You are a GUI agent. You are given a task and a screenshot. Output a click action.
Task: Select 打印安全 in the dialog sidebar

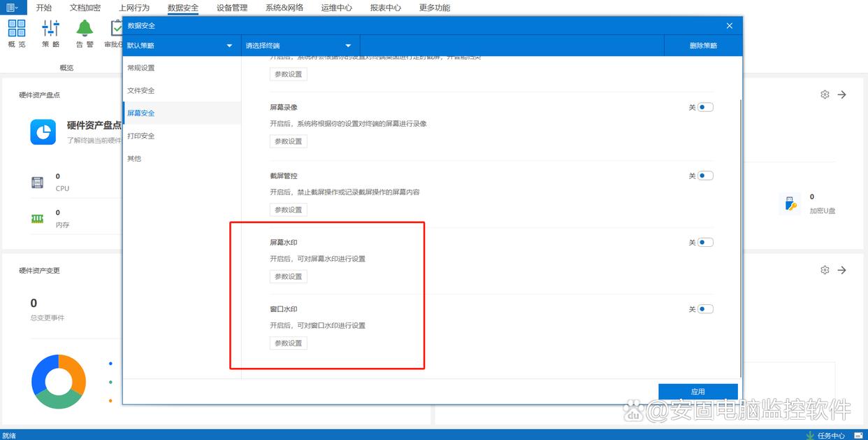[182, 136]
